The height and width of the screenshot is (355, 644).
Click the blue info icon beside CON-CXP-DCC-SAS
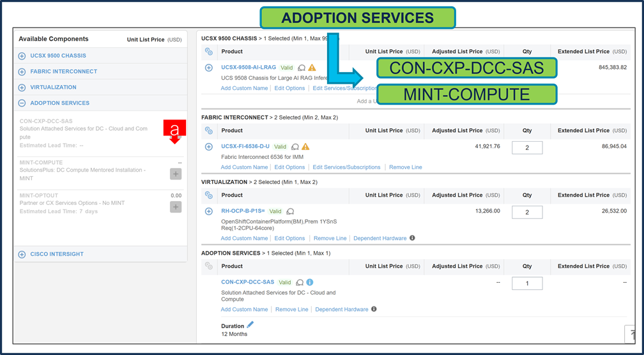point(310,282)
